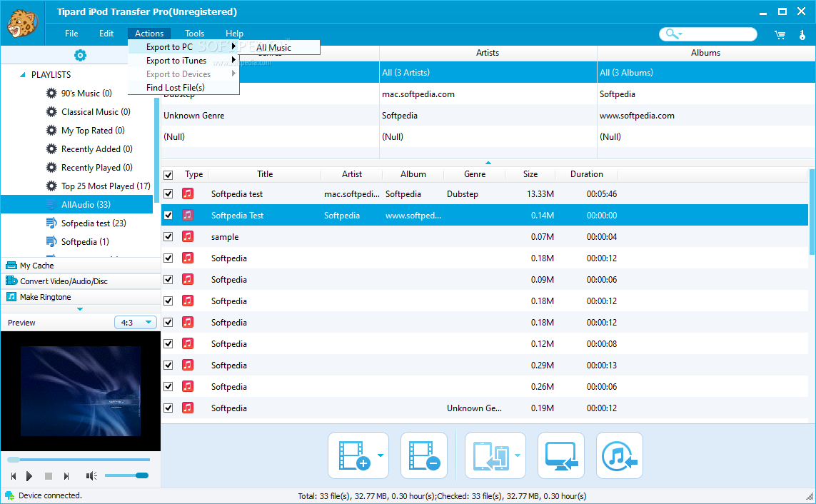Screen dimensions: 816x504
Task: Open Make Ringtone tool
Action: [x=81, y=296]
